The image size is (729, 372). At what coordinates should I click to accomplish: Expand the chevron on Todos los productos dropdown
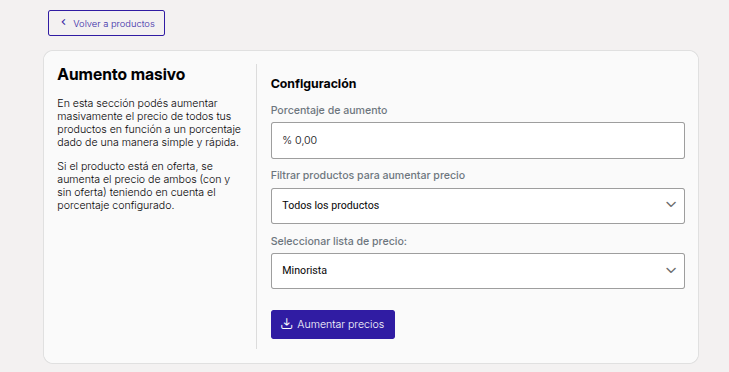coord(670,205)
